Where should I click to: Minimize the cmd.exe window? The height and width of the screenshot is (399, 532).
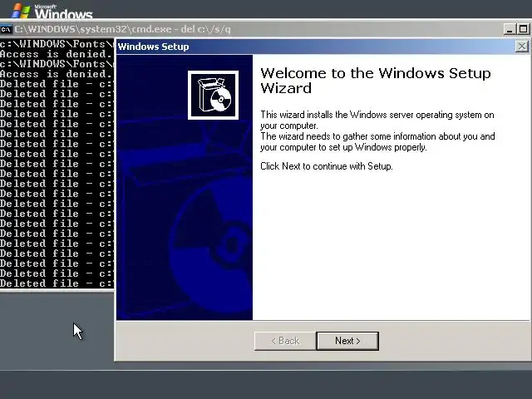pyautogui.click(x=510, y=29)
